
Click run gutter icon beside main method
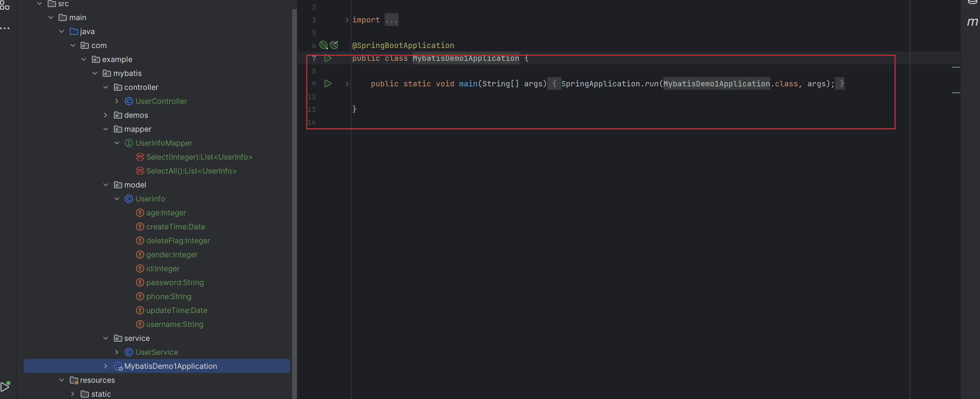[328, 84]
